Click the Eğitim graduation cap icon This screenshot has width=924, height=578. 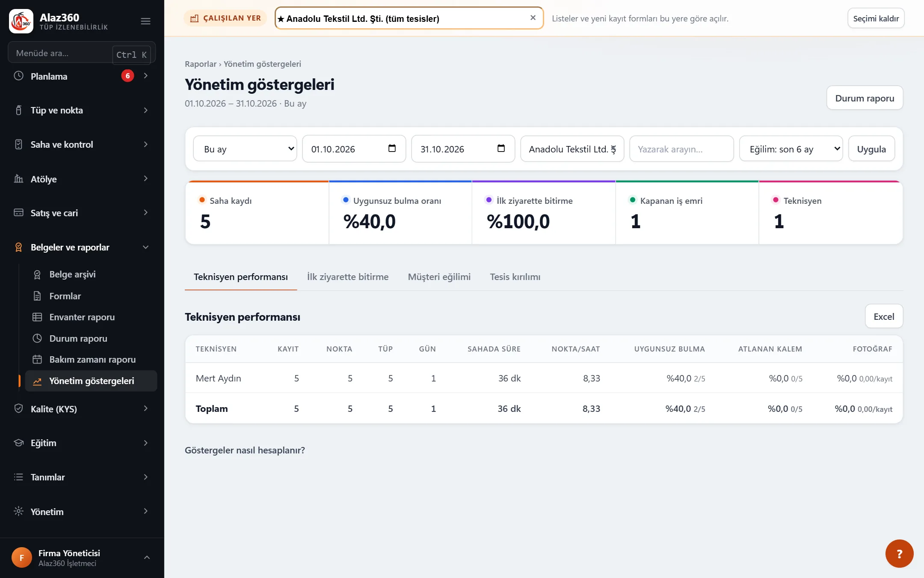coord(18,443)
